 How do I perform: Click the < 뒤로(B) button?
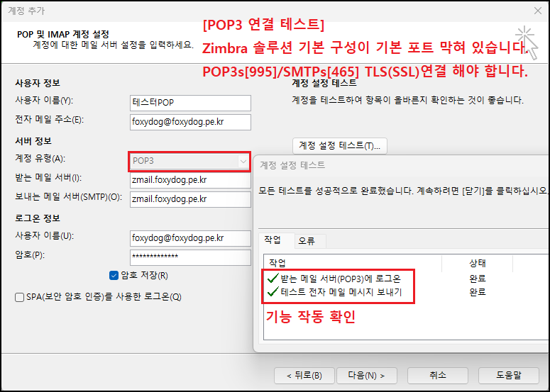304,376
